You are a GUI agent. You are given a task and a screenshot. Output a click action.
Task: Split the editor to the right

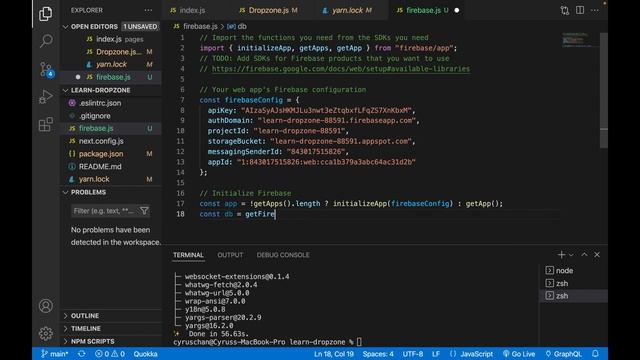(580, 10)
